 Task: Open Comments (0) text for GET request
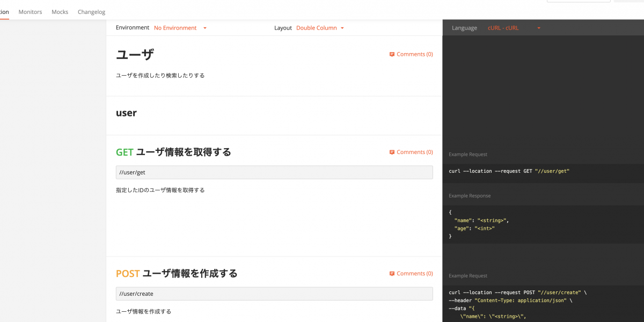[x=415, y=152]
